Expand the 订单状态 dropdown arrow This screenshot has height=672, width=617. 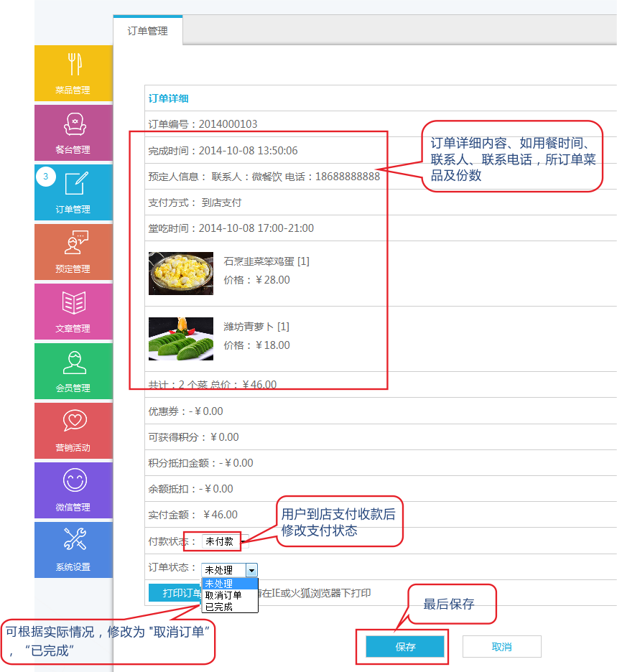pyautogui.click(x=251, y=570)
